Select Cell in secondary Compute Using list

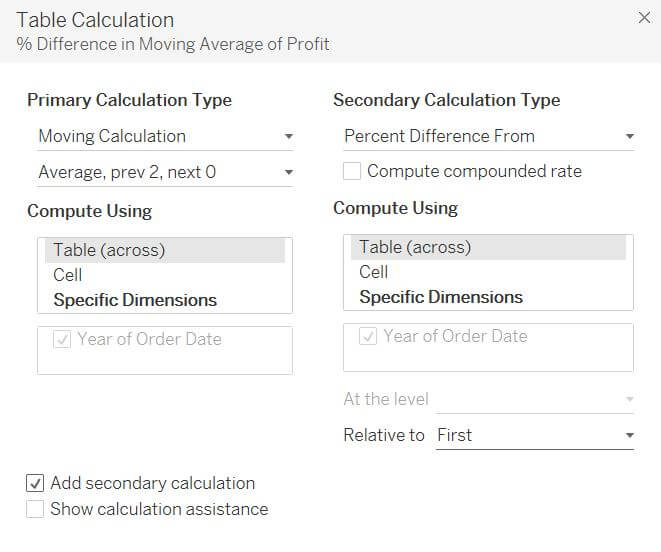coord(374,272)
